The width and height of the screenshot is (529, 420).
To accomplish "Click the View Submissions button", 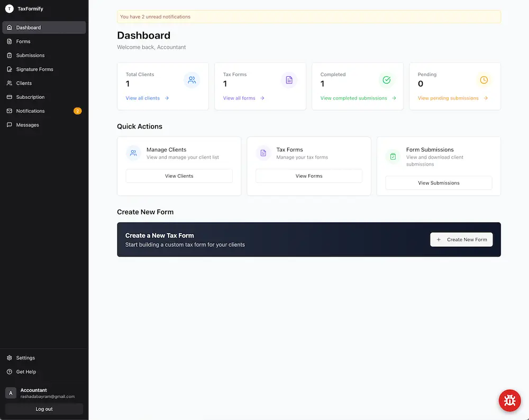I will pyautogui.click(x=439, y=183).
